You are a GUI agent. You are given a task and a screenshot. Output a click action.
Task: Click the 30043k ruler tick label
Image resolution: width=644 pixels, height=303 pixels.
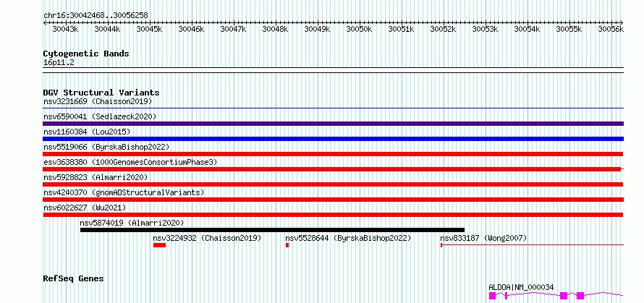[x=65, y=29]
